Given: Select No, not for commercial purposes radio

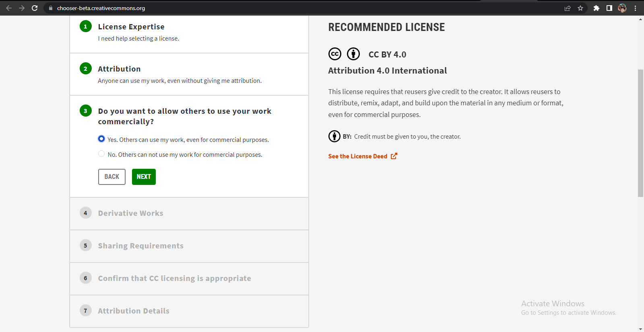Looking at the screenshot, I should (x=101, y=154).
